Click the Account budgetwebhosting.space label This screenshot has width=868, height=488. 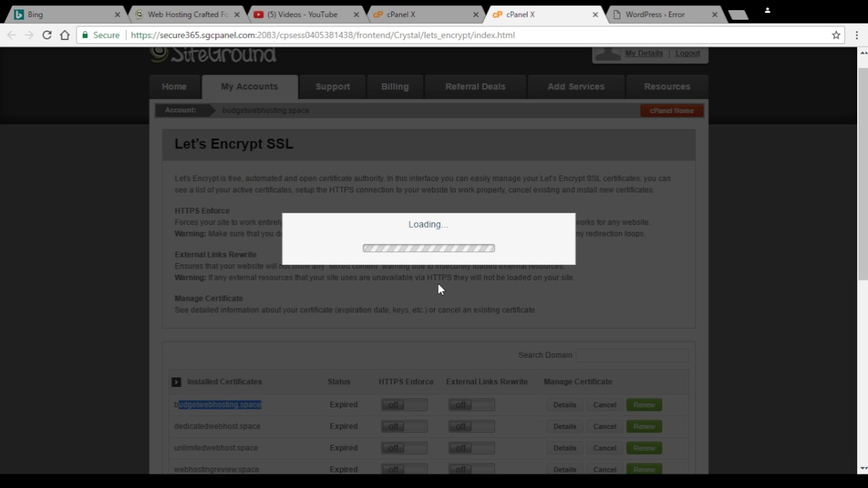266,110
